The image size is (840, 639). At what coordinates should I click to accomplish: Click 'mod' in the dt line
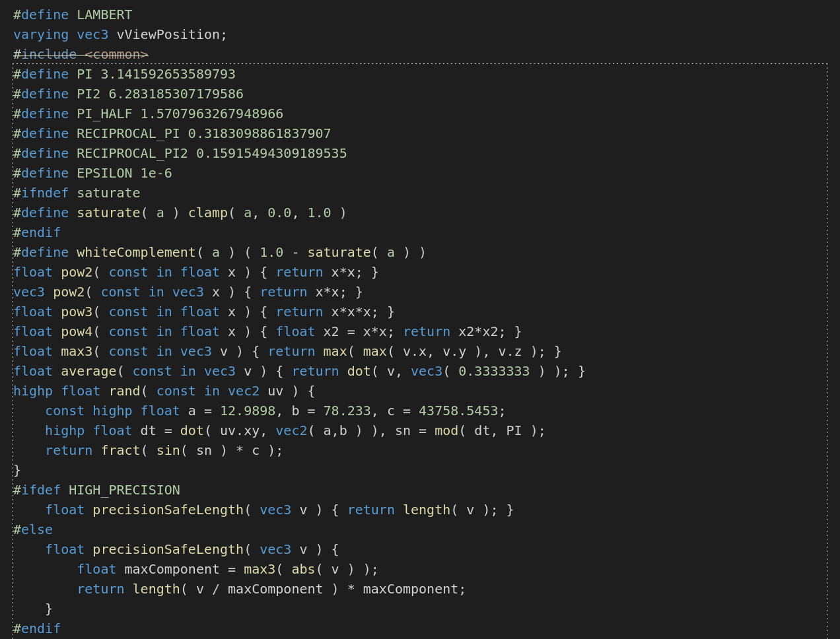446,430
